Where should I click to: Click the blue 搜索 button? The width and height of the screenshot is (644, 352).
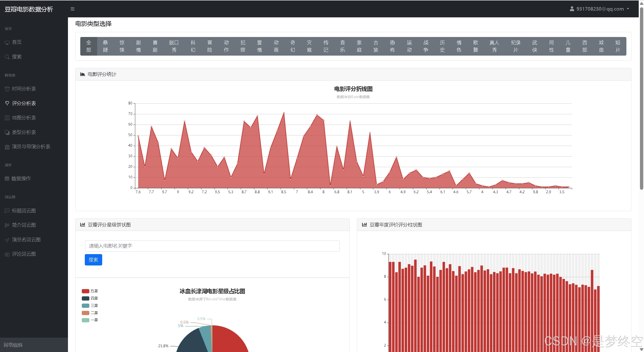tap(93, 260)
